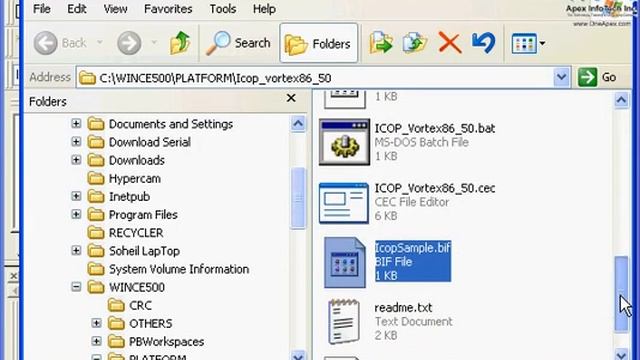The width and height of the screenshot is (640, 360).
Task: Select Download Serial folder in tree
Action: point(149,142)
